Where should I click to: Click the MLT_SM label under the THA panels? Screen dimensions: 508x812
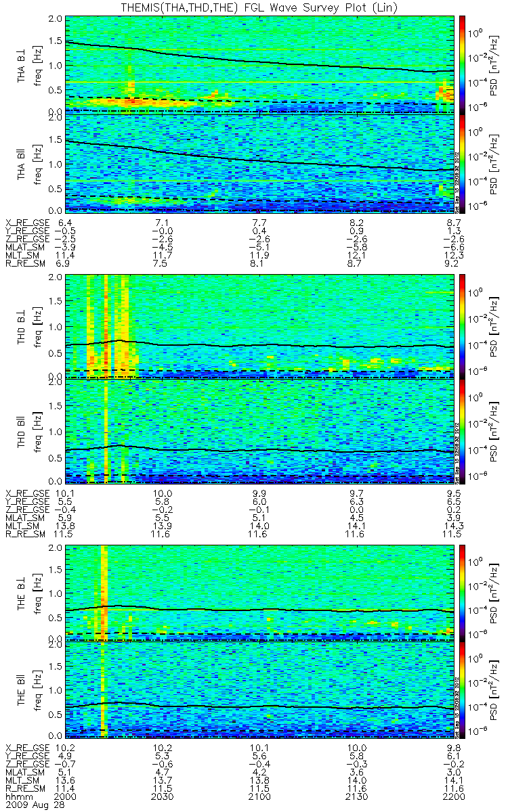point(22,254)
